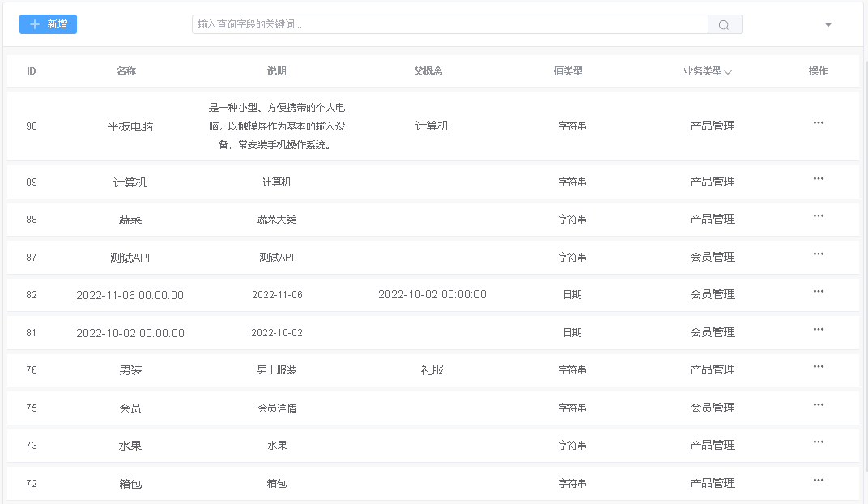
Task: Focus the keyword search input field
Action: coord(449,25)
